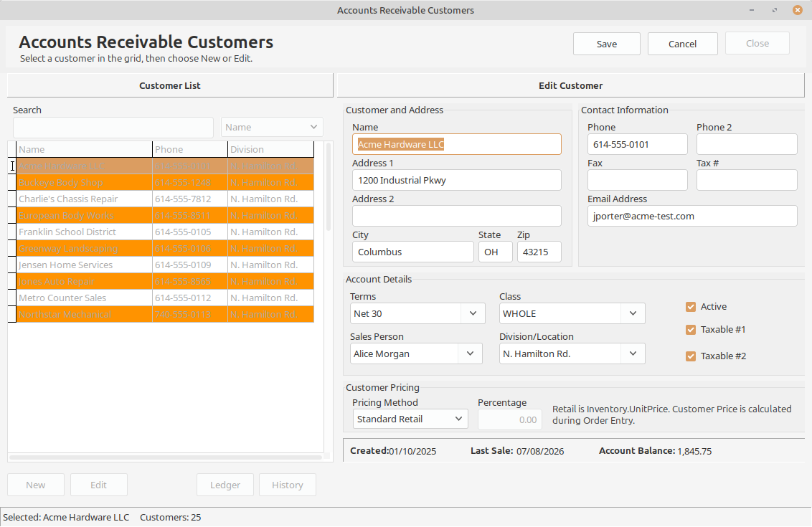
Task: Open the Sales Person dropdown
Action: click(416, 353)
